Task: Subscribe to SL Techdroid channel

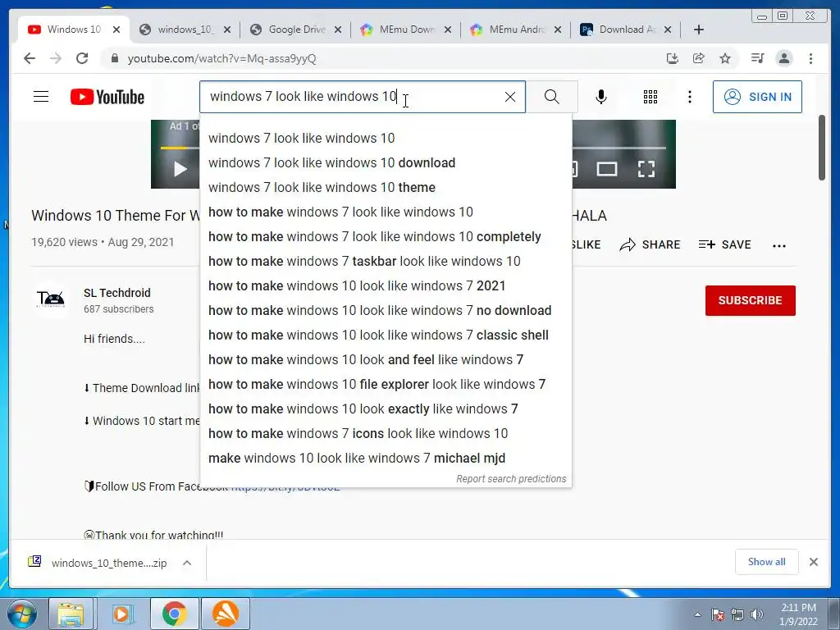Action: tap(750, 300)
